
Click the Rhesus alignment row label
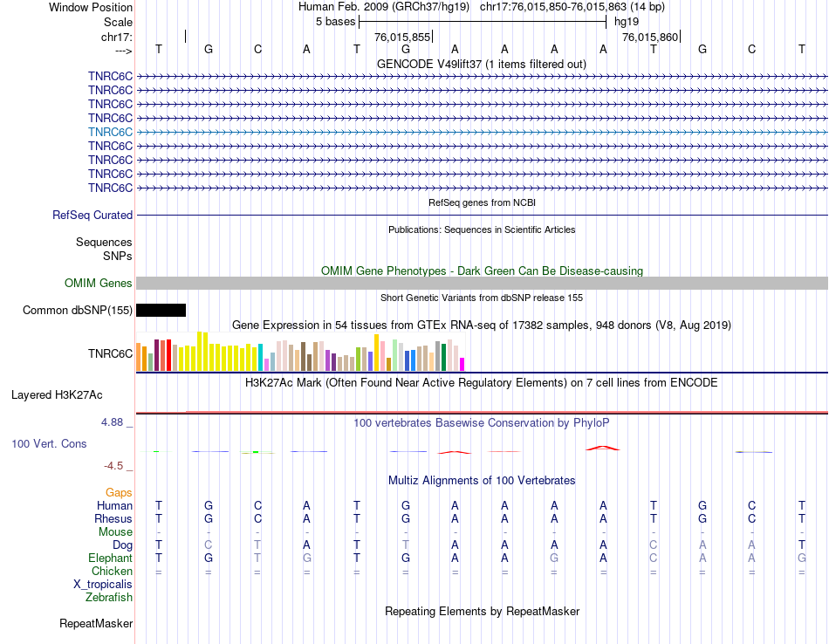pos(113,519)
